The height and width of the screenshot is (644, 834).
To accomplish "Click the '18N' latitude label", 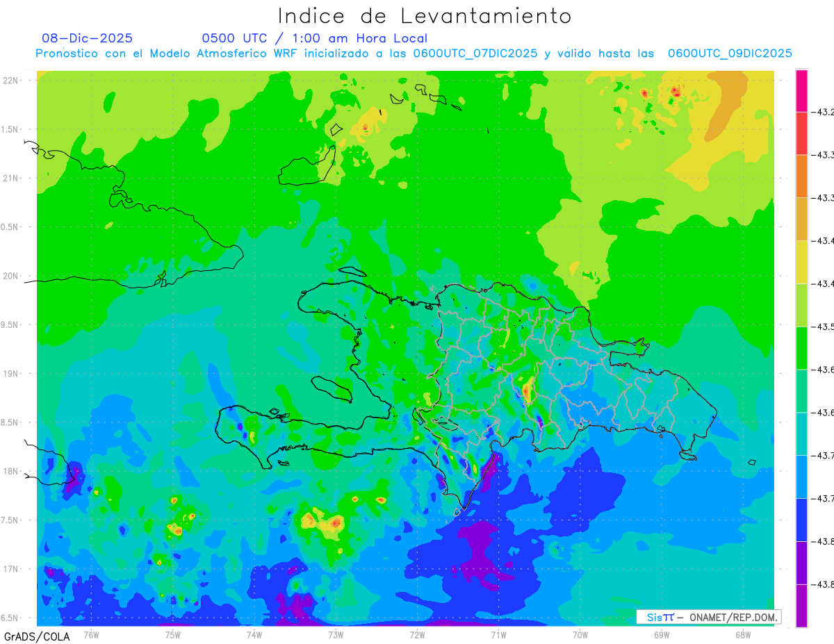I will point(10,471).
